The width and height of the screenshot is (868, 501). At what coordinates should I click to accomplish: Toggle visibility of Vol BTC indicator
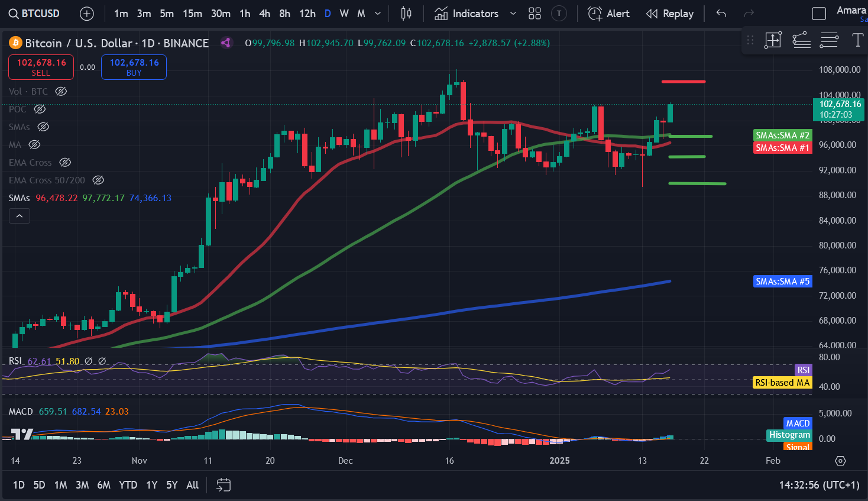61,91
